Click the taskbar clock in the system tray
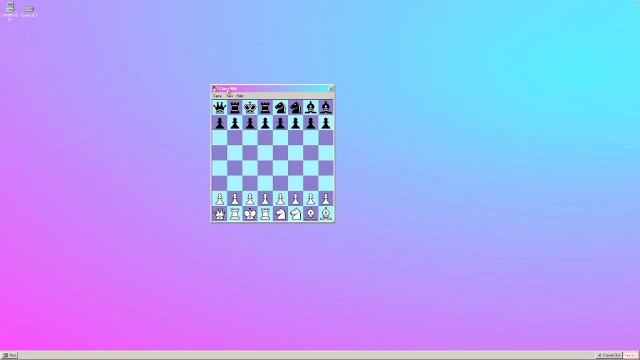 [631, 356]
